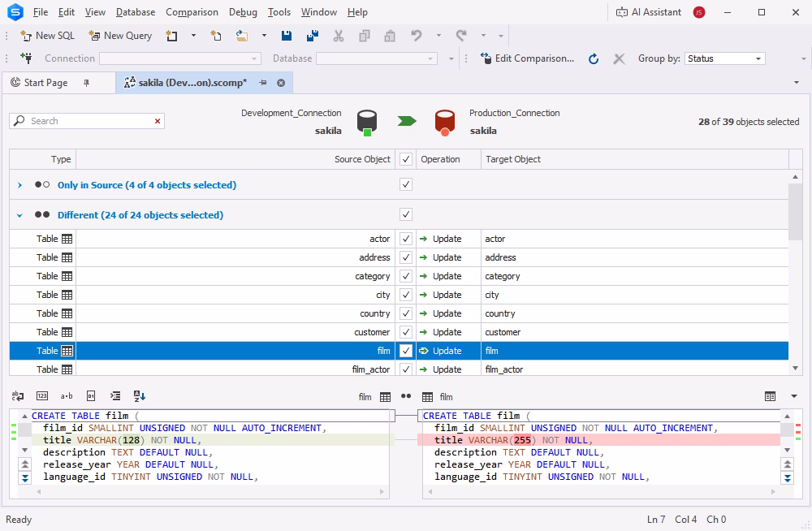This screenshot has height=531, width=812.
Task: Uncheck the actor table checkbox
Action: pos(406,239)
